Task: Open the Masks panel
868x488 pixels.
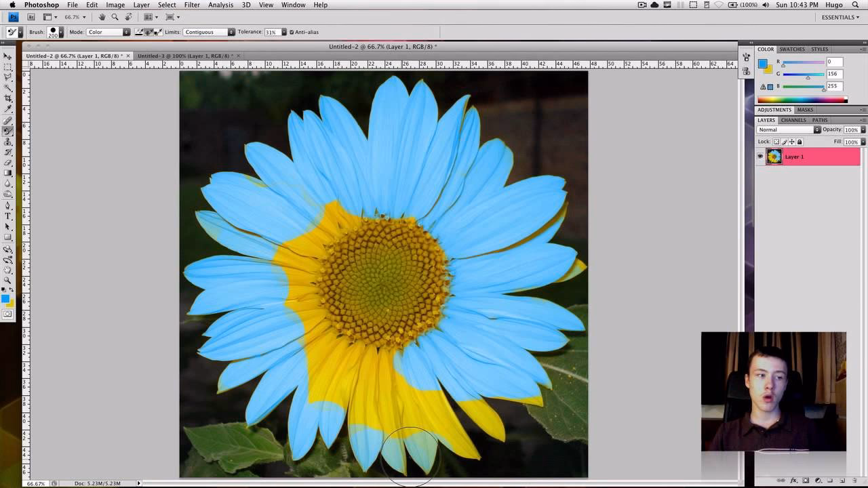Action: [804, 109]
